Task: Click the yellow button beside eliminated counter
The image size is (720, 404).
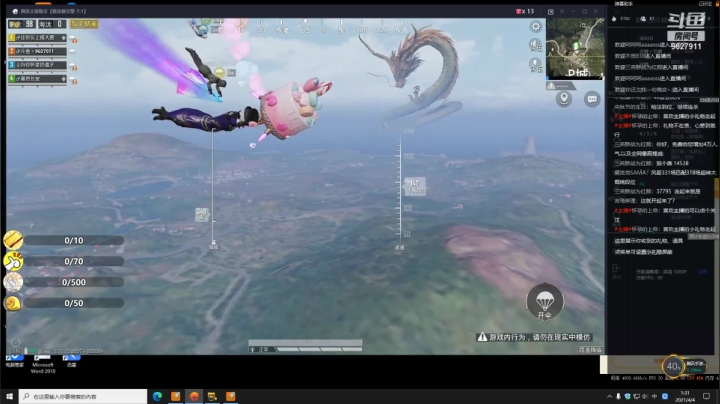Action: [84, 24]
